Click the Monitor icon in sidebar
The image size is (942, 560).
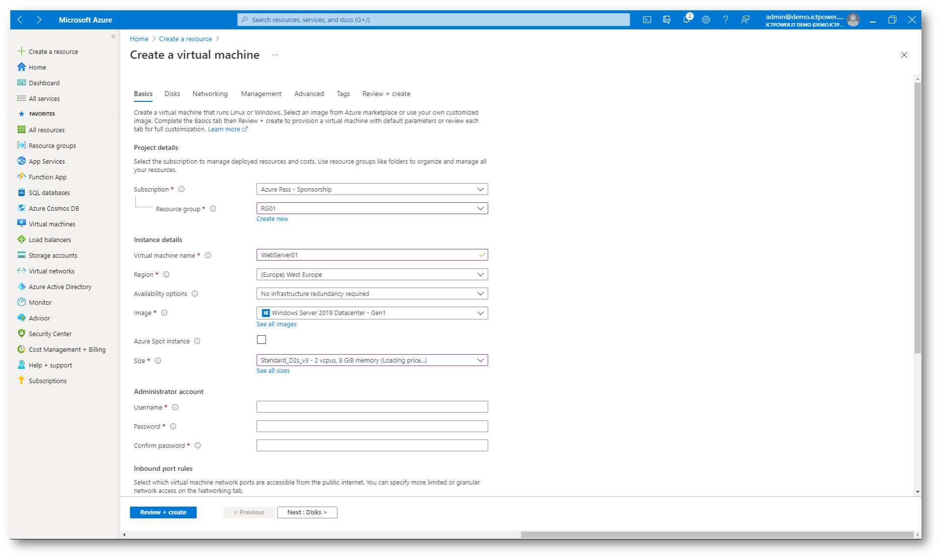pos(22,302)
